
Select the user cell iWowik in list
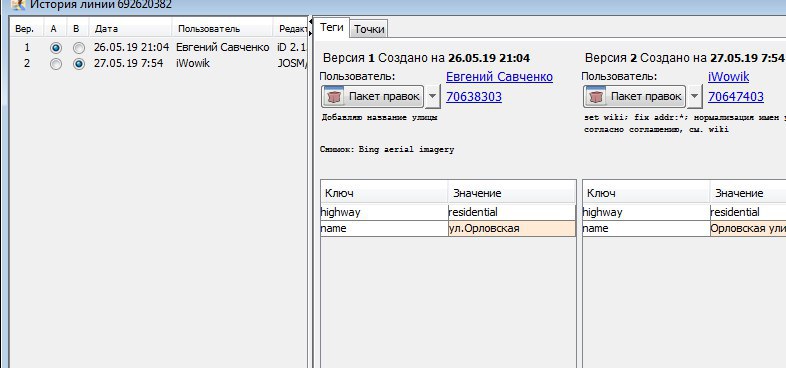coord(193,64)
